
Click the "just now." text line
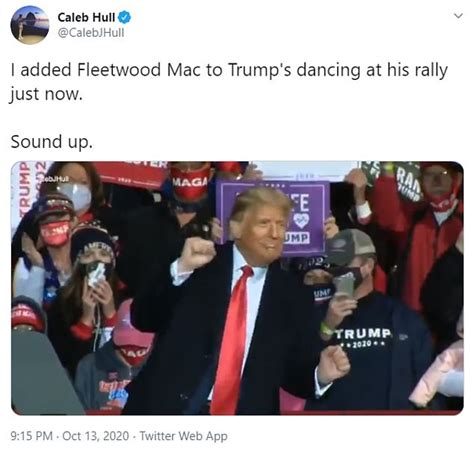point(46,94)
